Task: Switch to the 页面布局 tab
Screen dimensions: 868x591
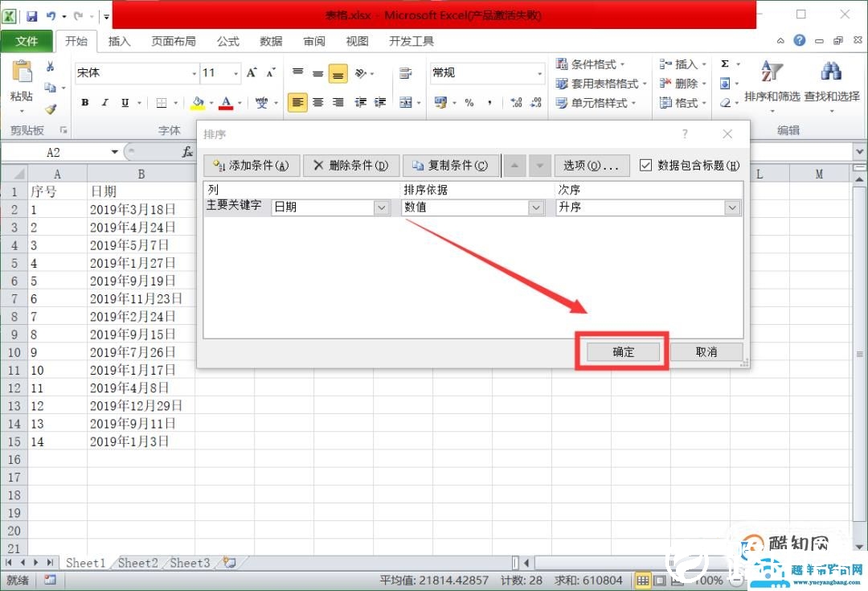Action: pos(174,41)
